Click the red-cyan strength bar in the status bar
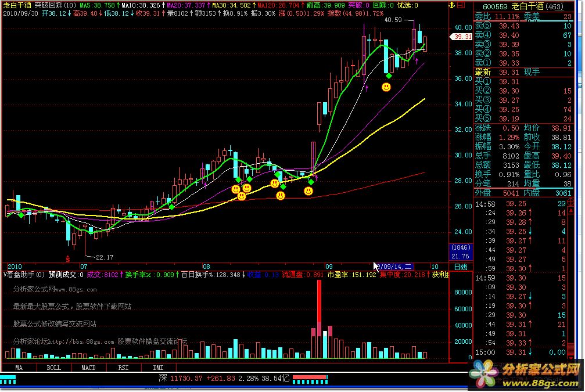This screenshot has height=392, width=585. pyautogui.click(x=310, y=379)
